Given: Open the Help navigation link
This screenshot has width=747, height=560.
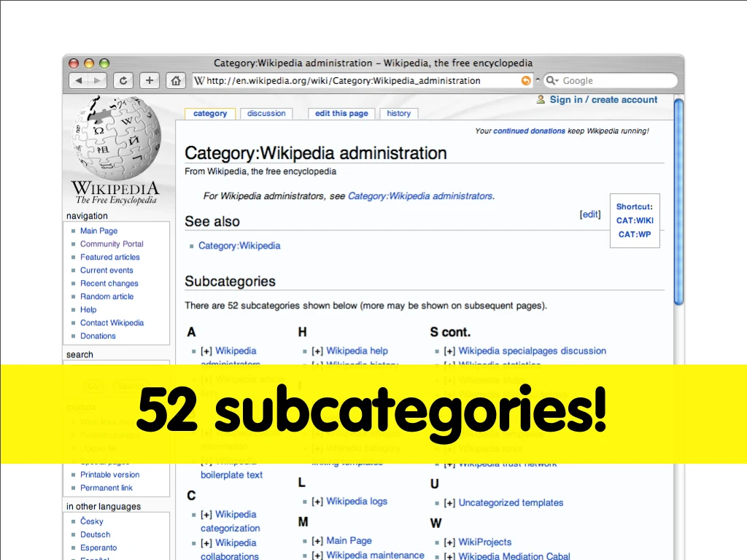Looking at the screenshot, I should click(88, 309).
